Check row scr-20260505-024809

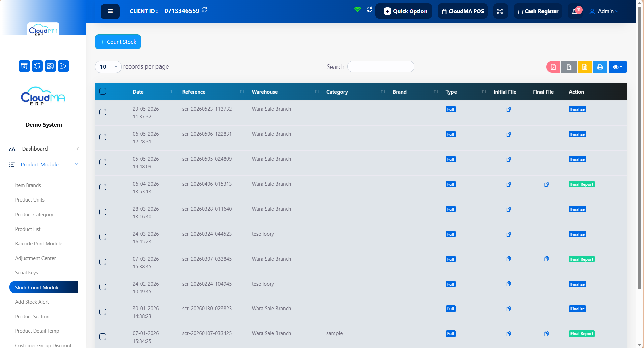click(103, 162)
